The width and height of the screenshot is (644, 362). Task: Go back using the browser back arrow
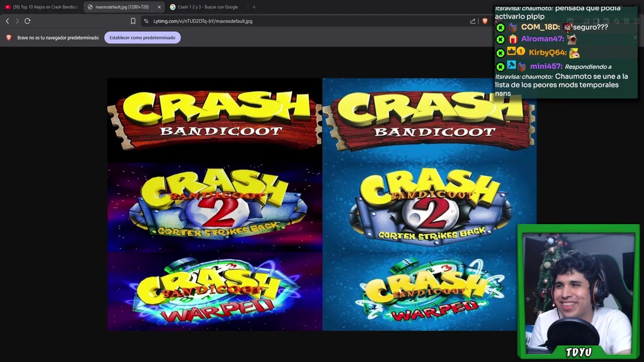click(x=7, y=21)
